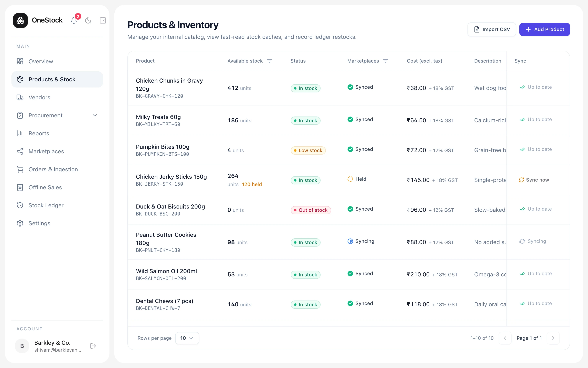This screenshot has height=368, width=588.
Task: Click the Add Product button
Action: [x=545, y=29]
